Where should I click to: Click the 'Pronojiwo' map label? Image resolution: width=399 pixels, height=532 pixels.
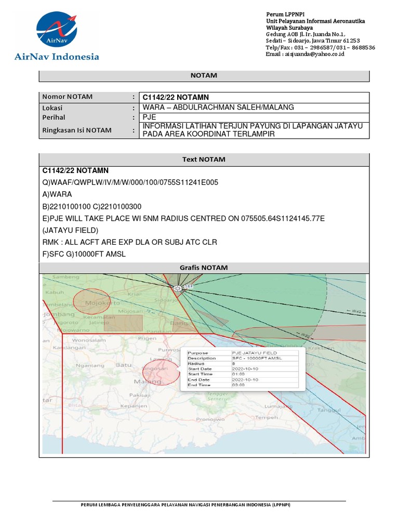(210, 419)
